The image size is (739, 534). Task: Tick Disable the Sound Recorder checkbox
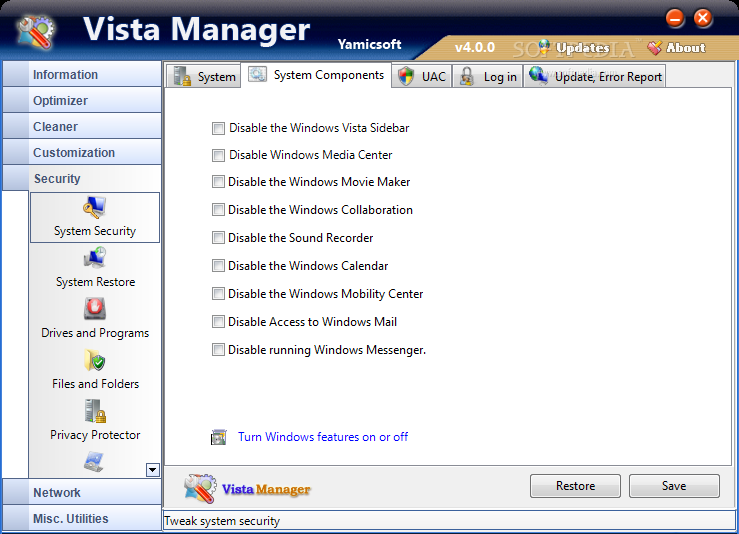click(218, 238)
